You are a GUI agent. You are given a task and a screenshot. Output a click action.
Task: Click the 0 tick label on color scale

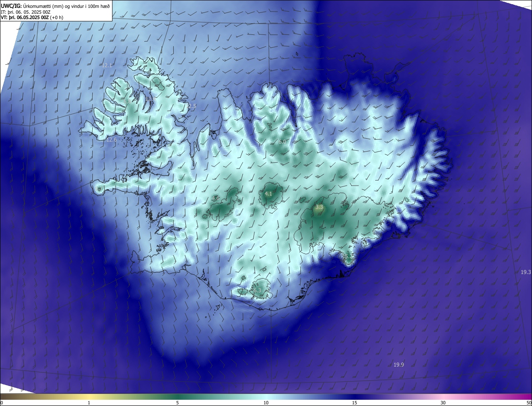[x=2, y=403]
